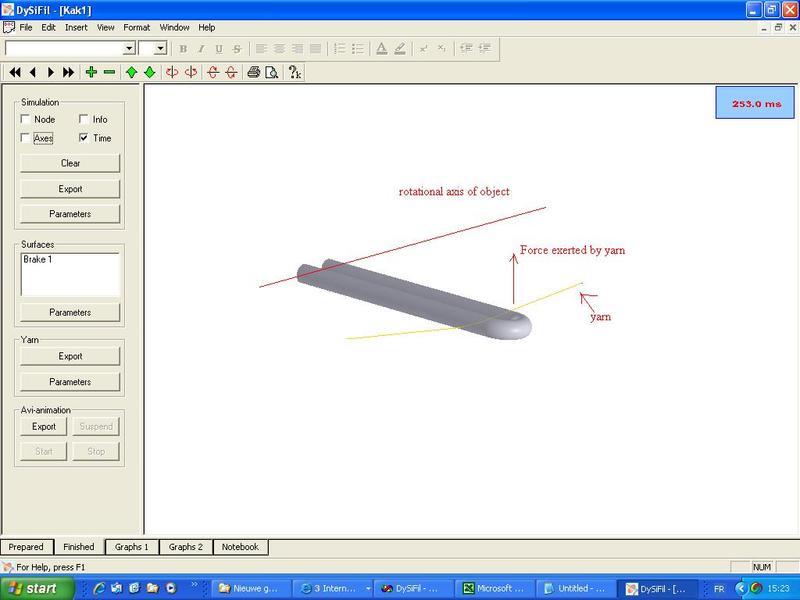
Task: Open the font size dropdown
Action: click(x=161, y=48)
